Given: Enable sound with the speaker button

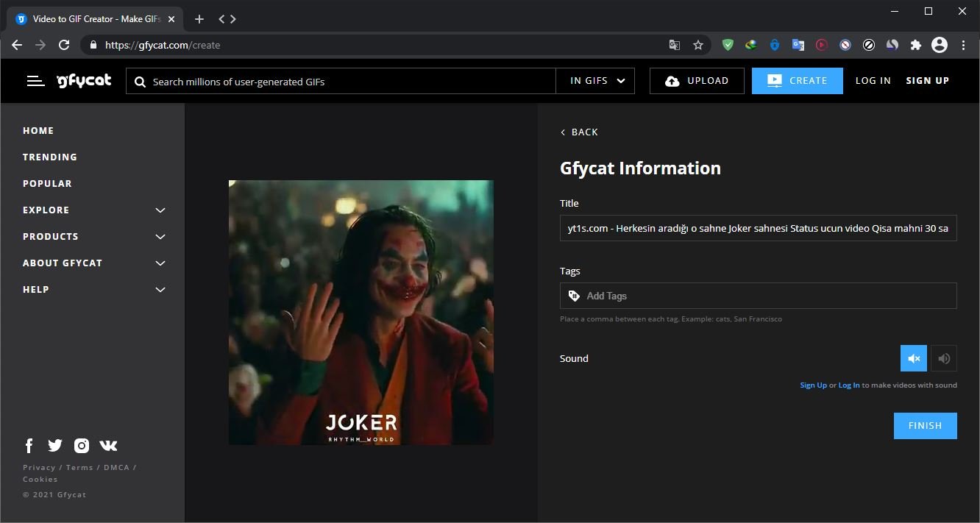Looking at the screenshot, I should click(944, 358).
